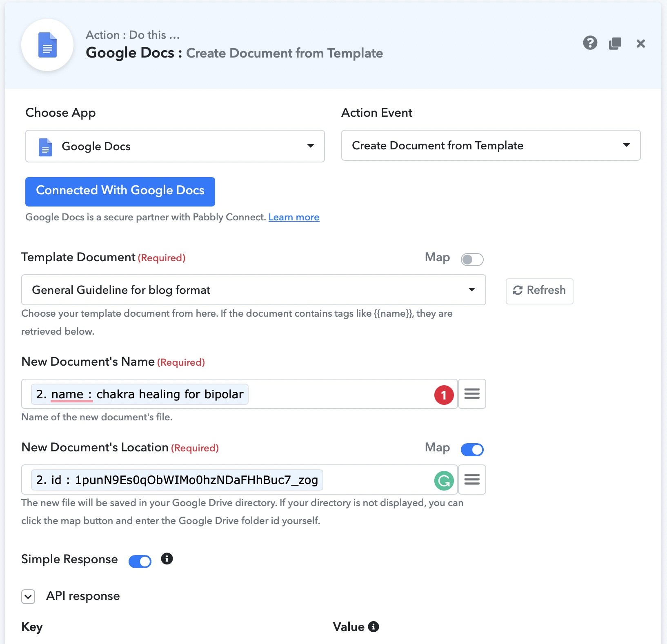Collapse the API response section
667x644 pixels.
[28, 596]
